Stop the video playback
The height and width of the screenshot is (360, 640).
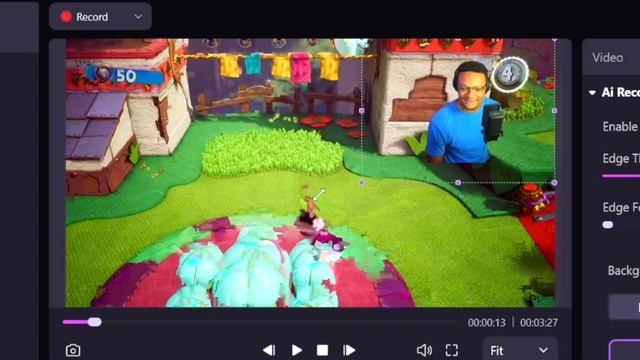(x=322, y=350)
